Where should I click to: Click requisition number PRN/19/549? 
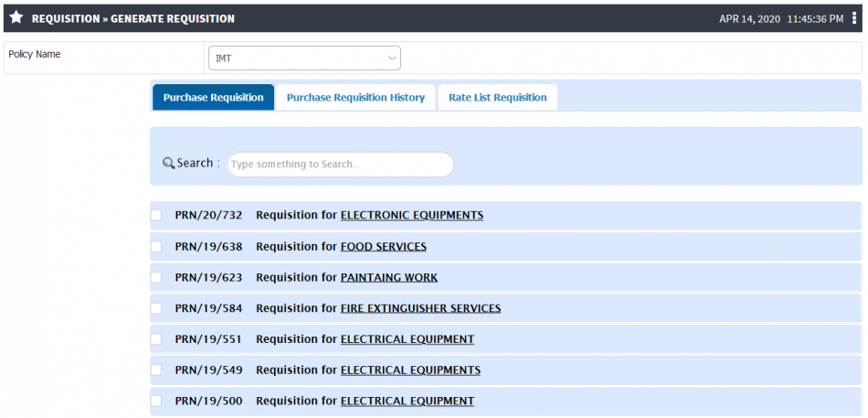click(x=208, y=370)
